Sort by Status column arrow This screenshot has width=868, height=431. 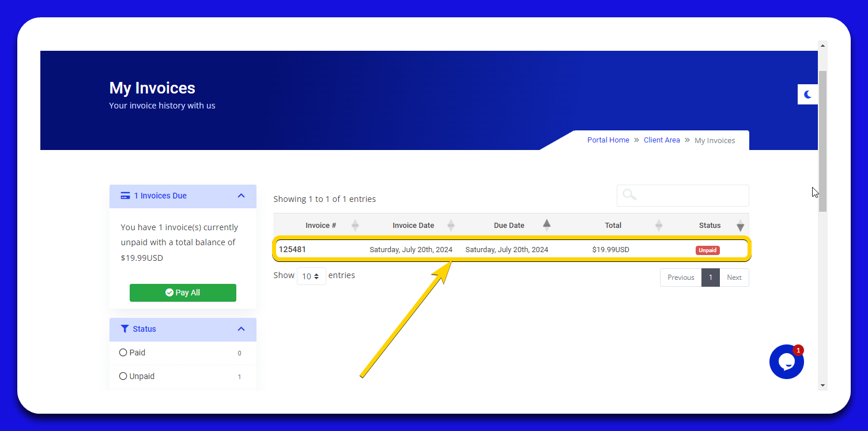(x=740, y=227)
